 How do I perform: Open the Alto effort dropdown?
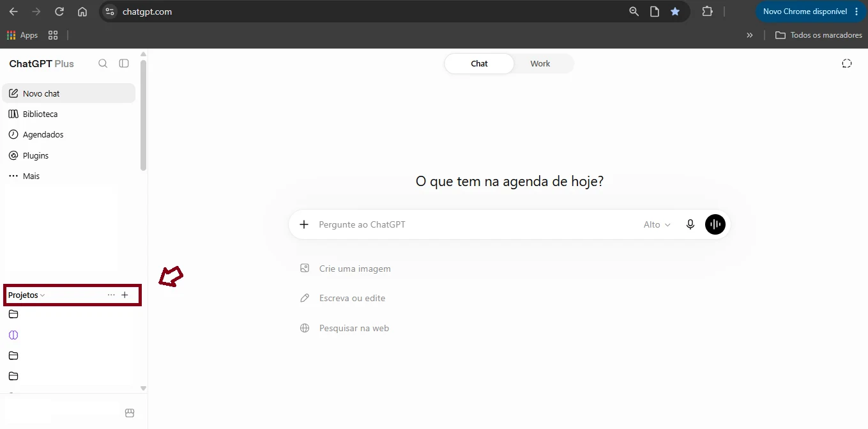pyautogui.click(x=657, y=224)
